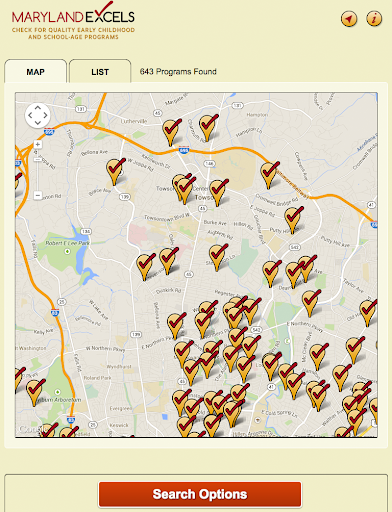Click the zoom slider track

pyautogui.click(x=38, y=170)
